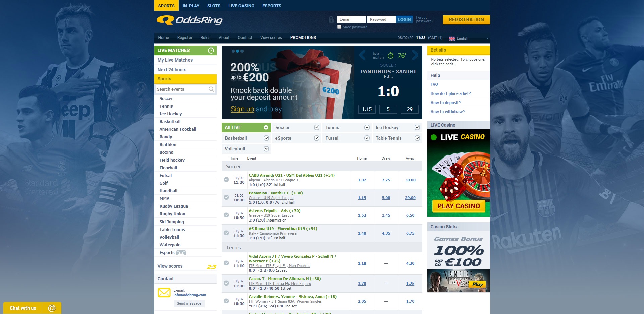Expand Ice Hockey in the sports list
The image size is (644, 314).
pos(171,114)
